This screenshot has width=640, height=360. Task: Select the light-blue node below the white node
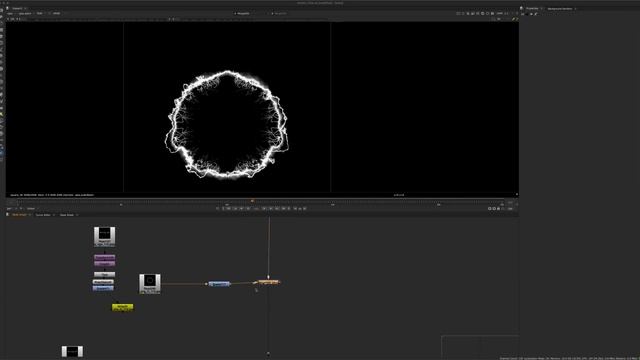[103, 288]
